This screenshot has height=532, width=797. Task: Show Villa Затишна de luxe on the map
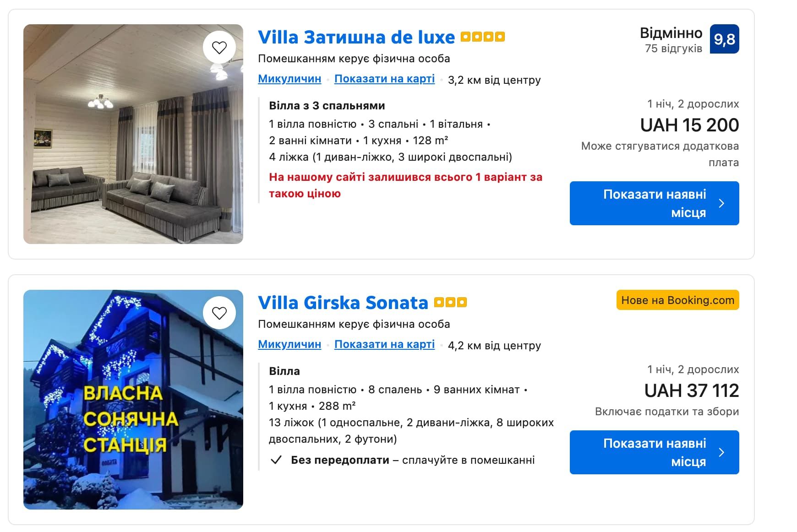(384, 79)
